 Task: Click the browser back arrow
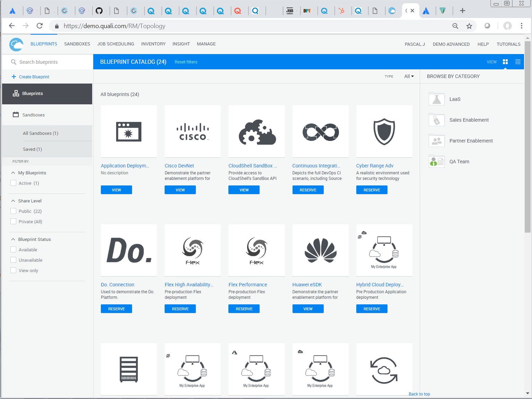[12, 26]
